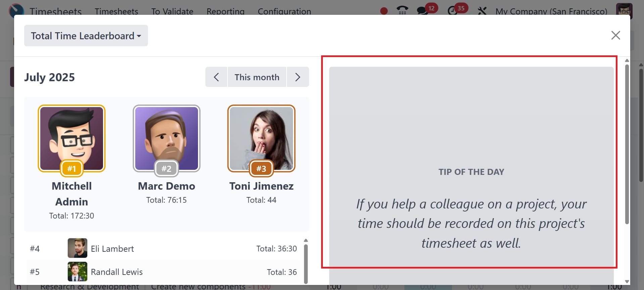Click the tip text about helping a colleague
Viewport: 644px width, 290px height.
point(471,224)
